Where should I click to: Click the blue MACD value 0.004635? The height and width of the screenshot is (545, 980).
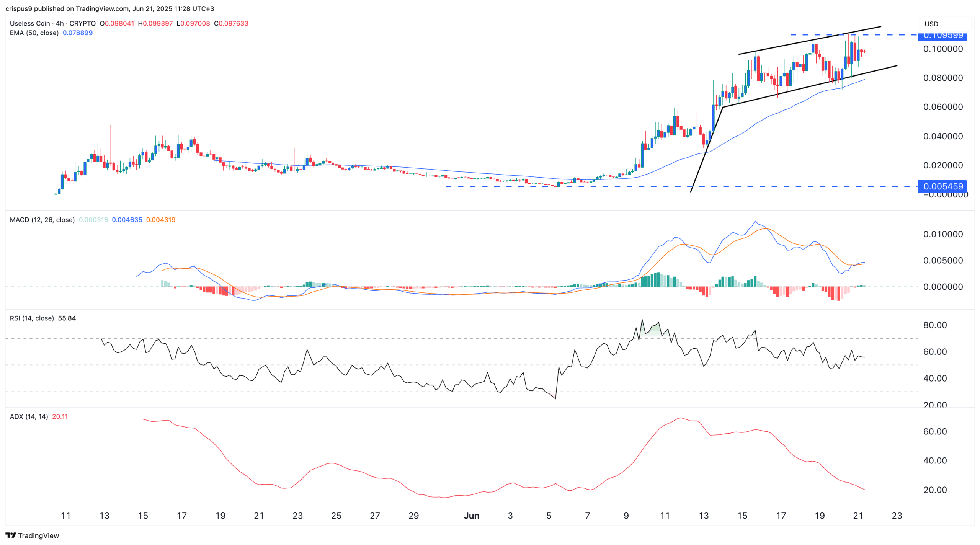tap(127, 220)
